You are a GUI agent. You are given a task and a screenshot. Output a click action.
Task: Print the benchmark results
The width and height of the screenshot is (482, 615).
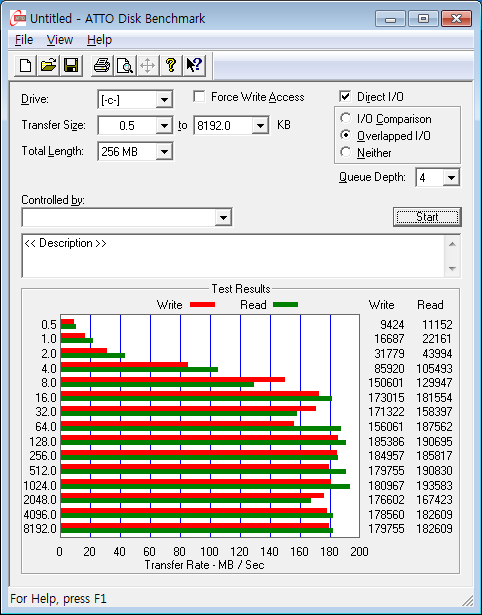point(102,65)
